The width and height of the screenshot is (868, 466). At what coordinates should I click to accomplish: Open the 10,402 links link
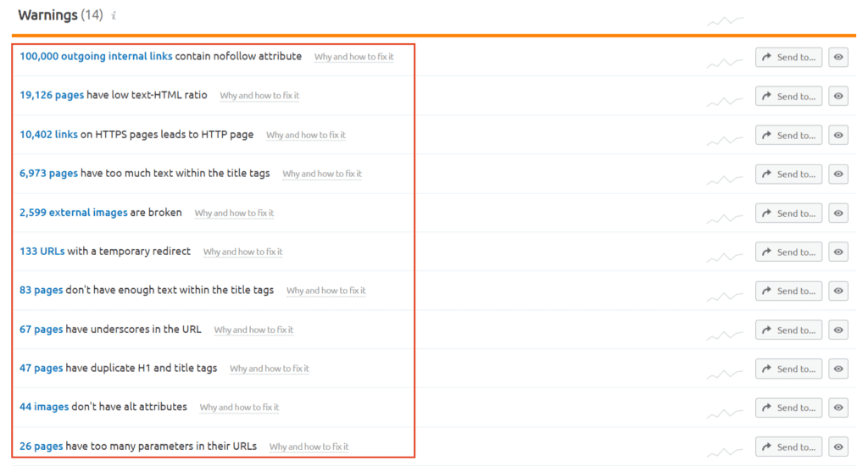tap(48, 135)
